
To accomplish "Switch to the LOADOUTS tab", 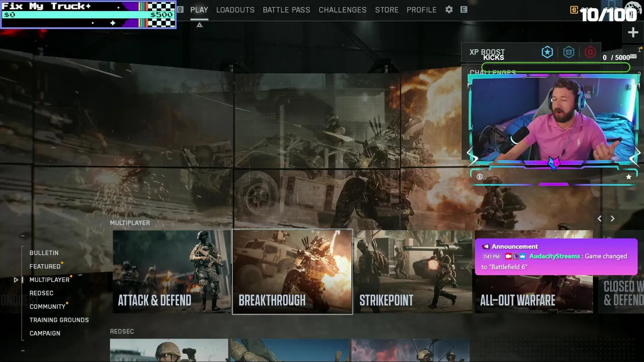I will (235, 10).
